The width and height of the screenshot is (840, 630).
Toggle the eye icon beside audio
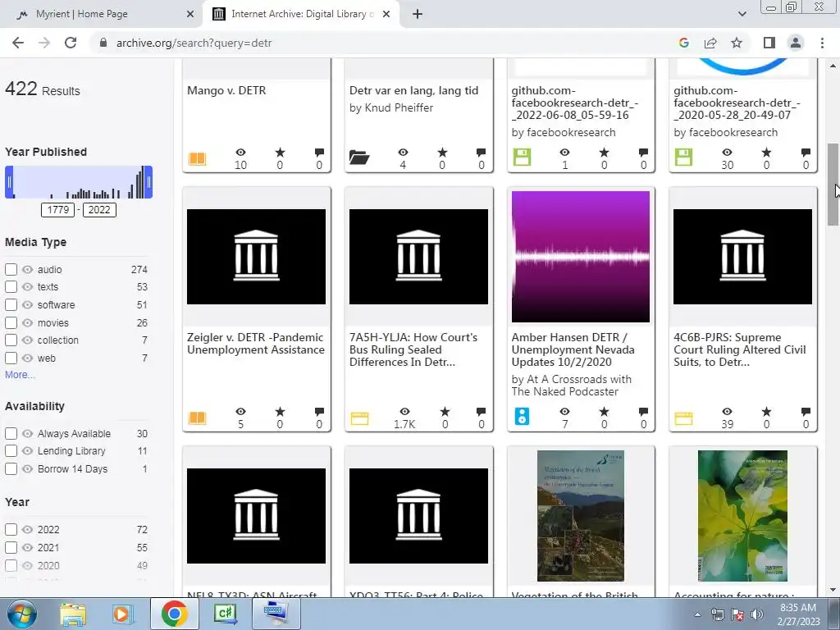click(27, 269)
